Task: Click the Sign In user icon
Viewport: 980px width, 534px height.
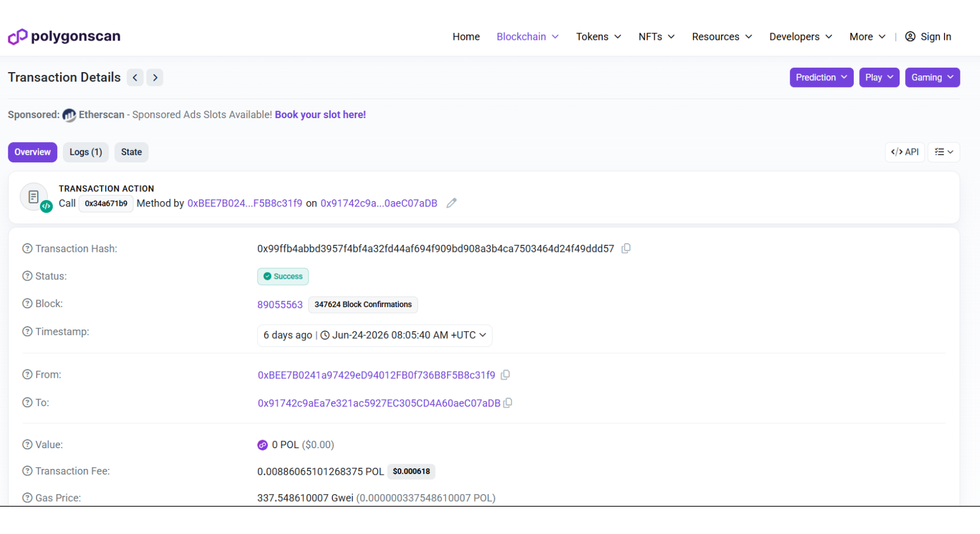Action: [910, 37]
